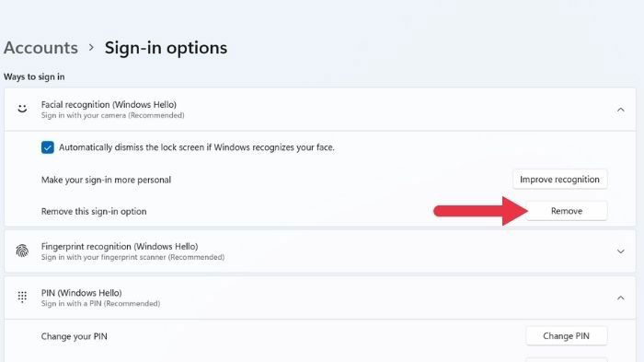Image resolution: width=644 pixels, height=362 pixels.
Task: Collapse the Facial recognition section chevron
Action: click(x=621, y=110)
